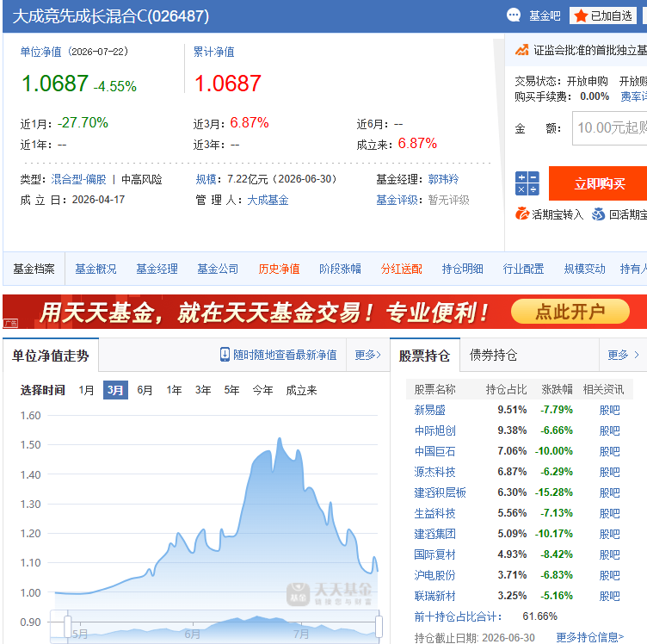Open the 更多持仓信息 link
647x644 pixels.
tap(589, 636)
